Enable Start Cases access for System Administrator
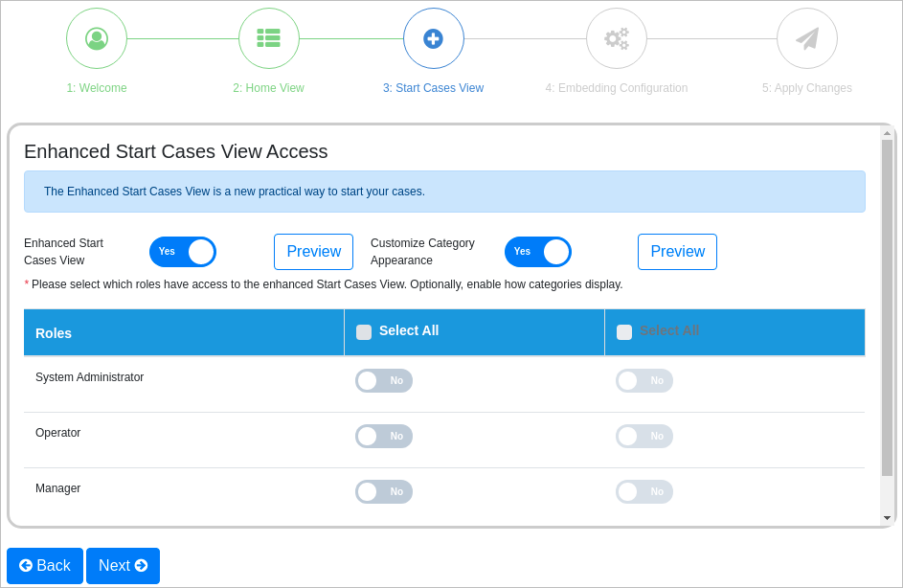The height and width of the screenshot is (588, 903). [384, 381]
